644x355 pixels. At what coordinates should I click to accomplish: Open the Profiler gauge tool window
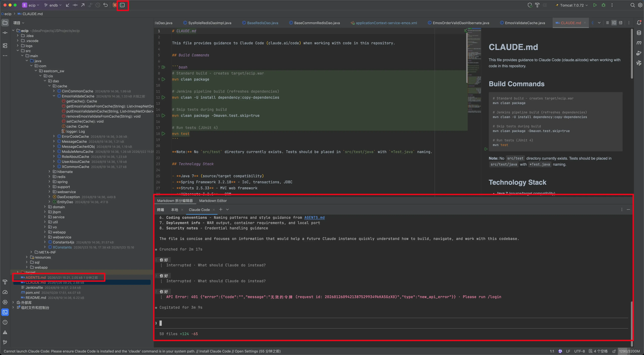pyautogui.click(x=5, y=292)
